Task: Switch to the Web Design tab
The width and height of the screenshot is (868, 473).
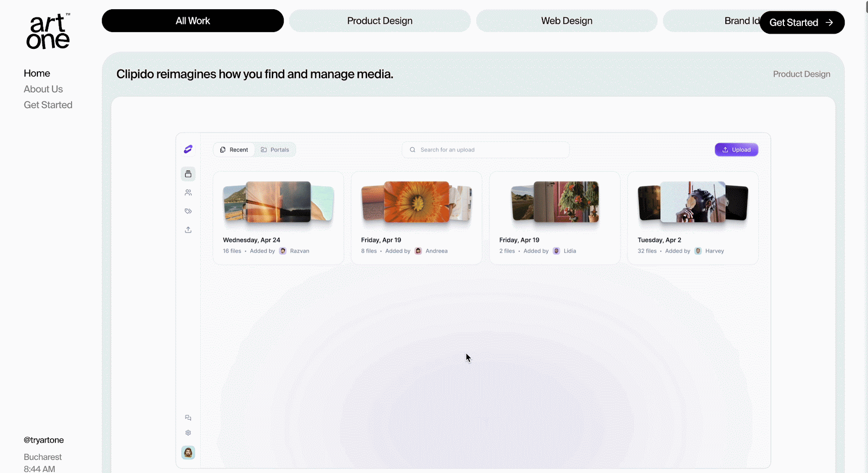Action: [x=567, y=21]
